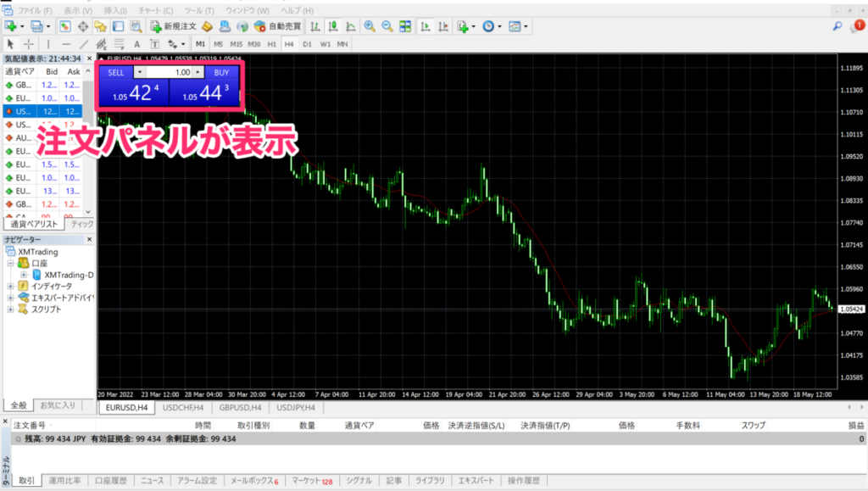Toggle chart Auto Scroll icon

[426, 26]
